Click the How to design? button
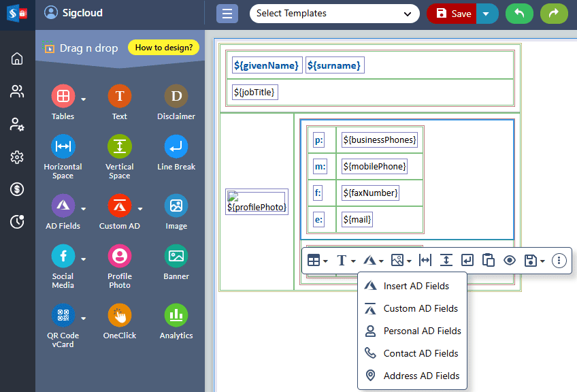The width and height of the screenshot is (577, 392). point(163,48)
